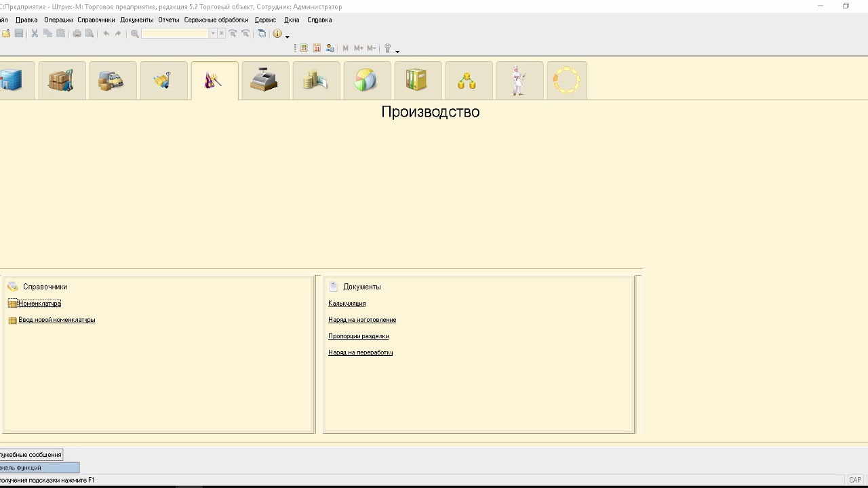This screenshot has height=488, width=868.
Task: Open the blue building tab icon
Action: click(x=12, y=81)
